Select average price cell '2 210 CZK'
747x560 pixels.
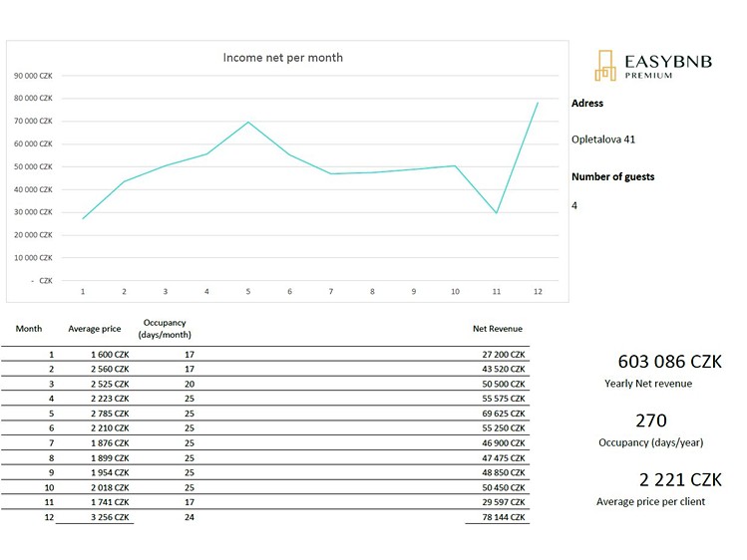click(110, 428)
